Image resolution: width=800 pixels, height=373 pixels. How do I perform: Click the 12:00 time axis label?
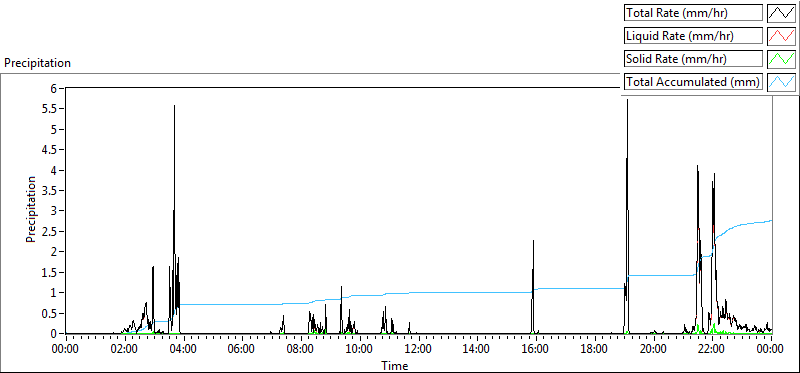tap(418, 350)
